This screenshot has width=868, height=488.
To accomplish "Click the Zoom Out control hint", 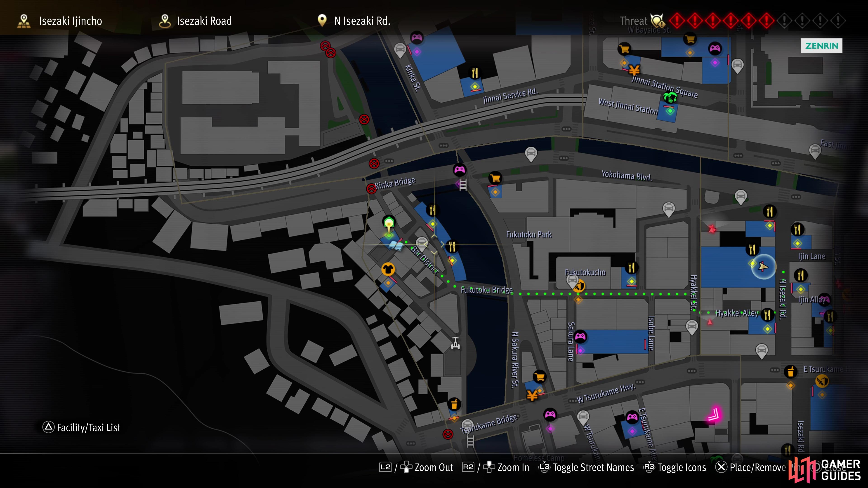I will click(x=416, y=467).
